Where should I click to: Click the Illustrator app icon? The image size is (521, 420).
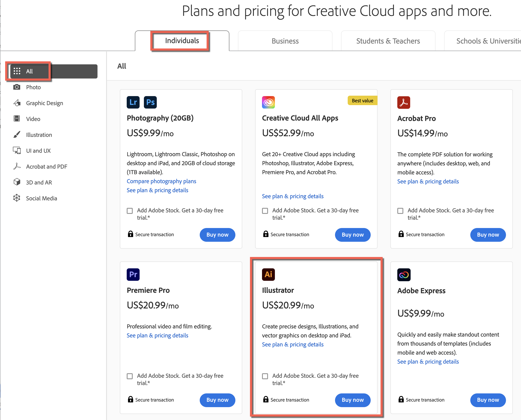click(268, 274)
